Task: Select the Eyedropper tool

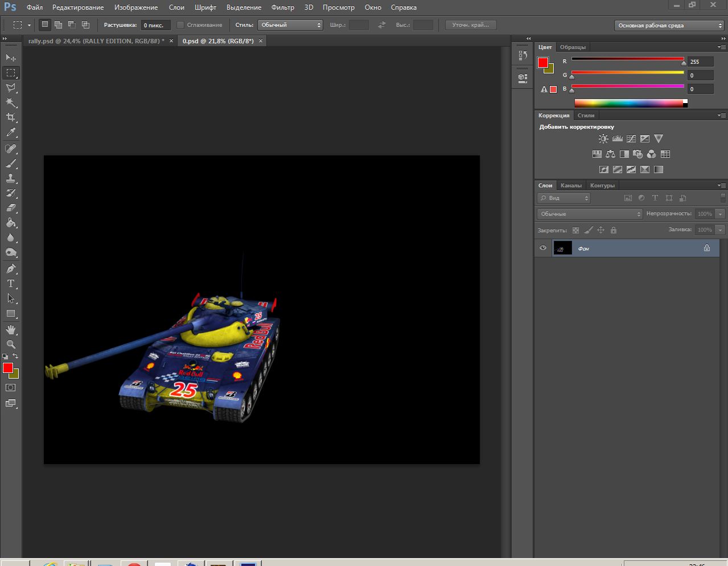Action: point(11,133)
